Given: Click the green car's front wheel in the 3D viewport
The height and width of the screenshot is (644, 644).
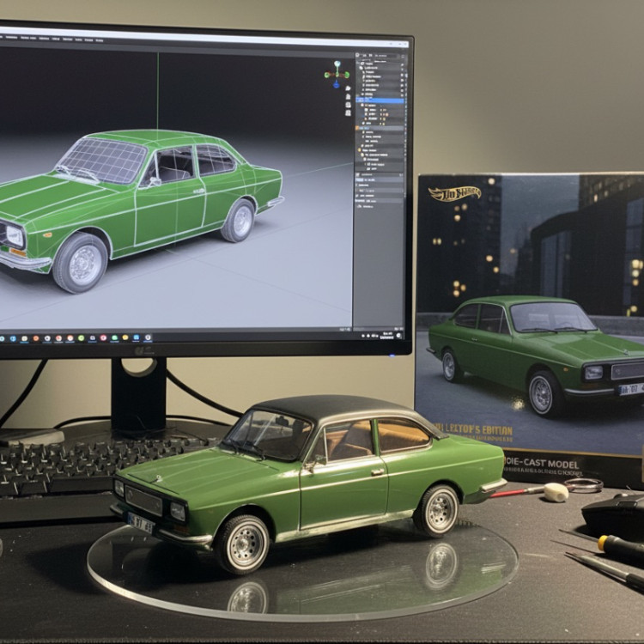Looking at the screenshot, I should 80,262.
